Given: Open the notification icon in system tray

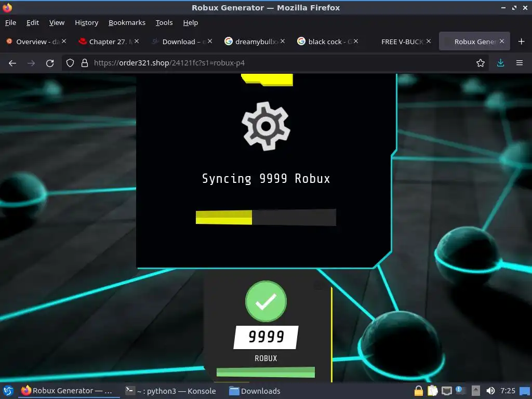Looking at the screenshot, I should [x=460, y=390].
